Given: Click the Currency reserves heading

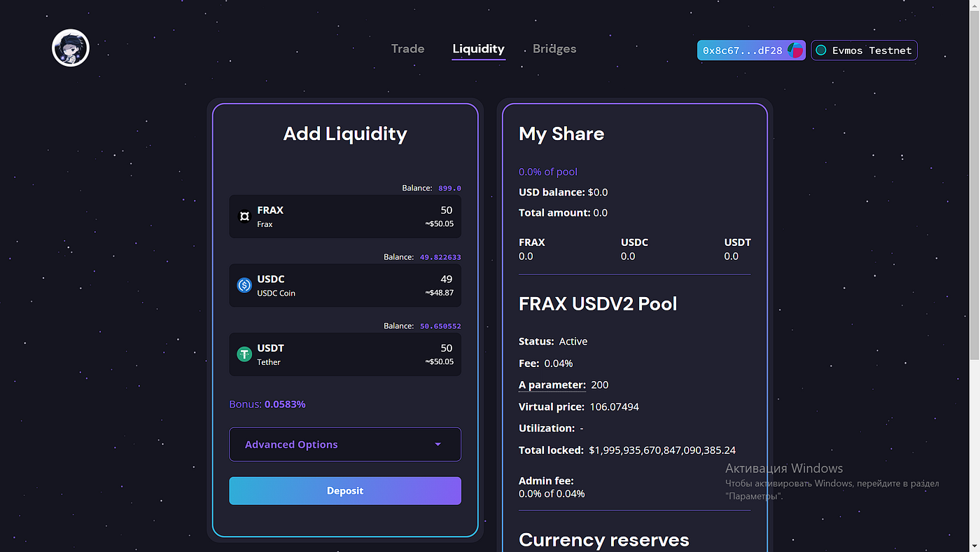Looking at the screenshot, I should [604, 539].
